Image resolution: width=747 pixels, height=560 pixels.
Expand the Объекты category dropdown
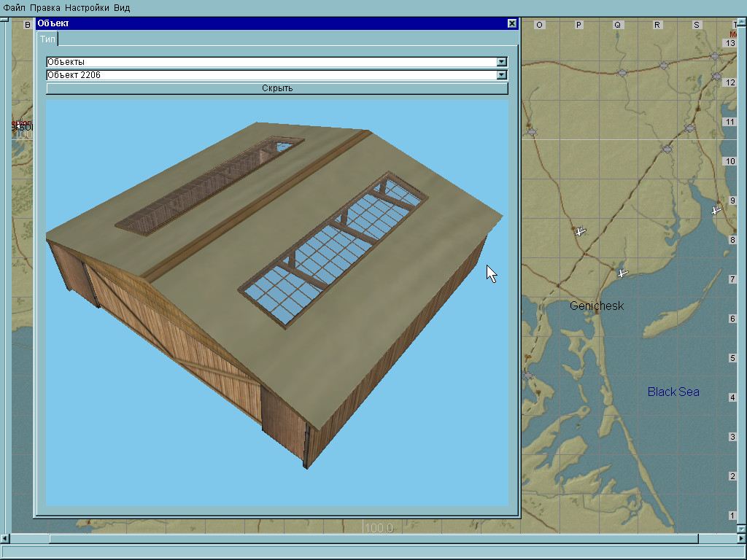(x=501, y=62)
